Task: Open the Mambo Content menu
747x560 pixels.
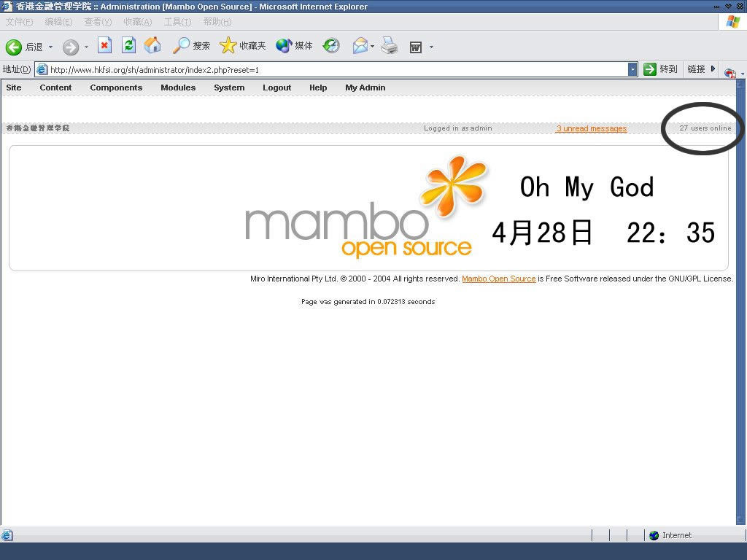Action: tap(55, 87)
